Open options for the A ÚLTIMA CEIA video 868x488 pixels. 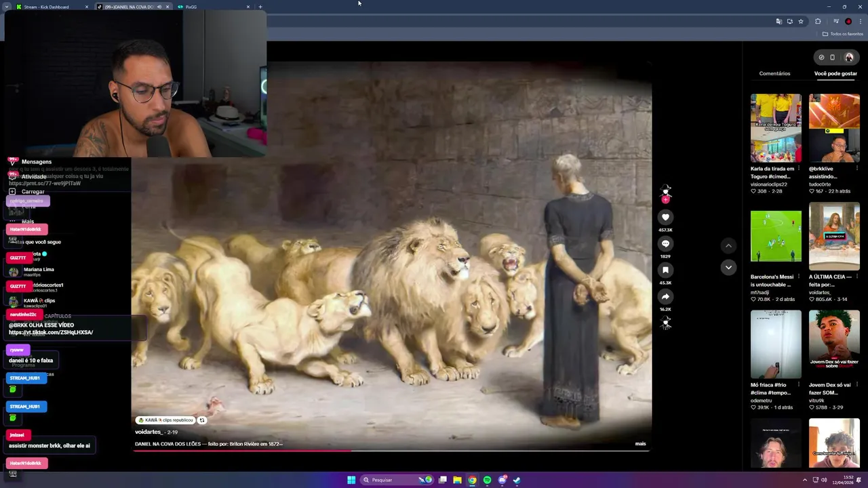click(856, 277)
